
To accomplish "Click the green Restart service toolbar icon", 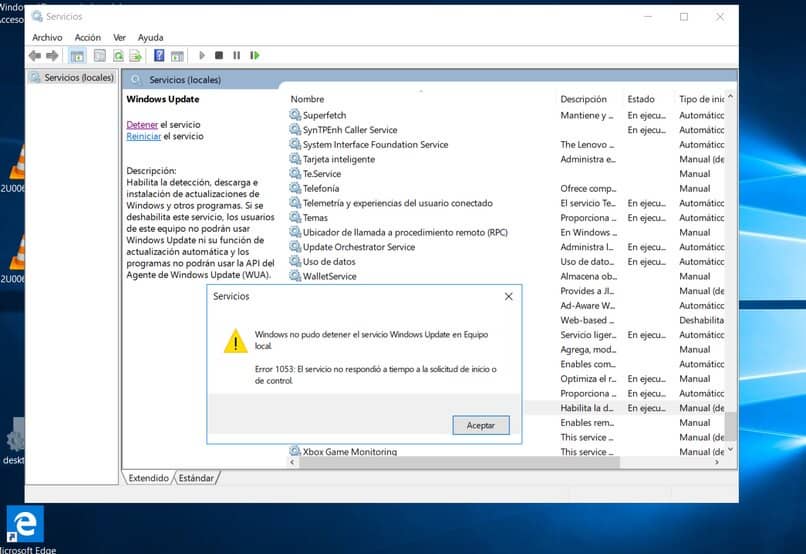I will click(x=255, y=56).
